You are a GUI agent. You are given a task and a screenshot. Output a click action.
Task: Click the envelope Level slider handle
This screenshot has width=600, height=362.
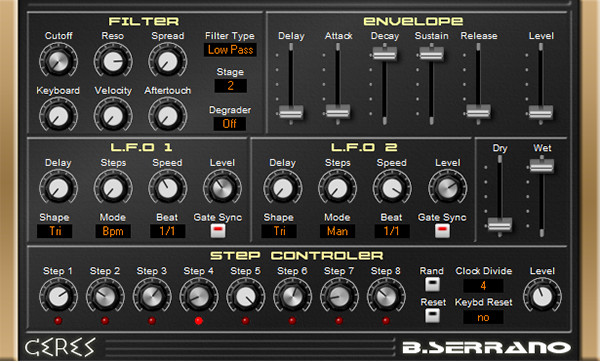pos(541,113)
